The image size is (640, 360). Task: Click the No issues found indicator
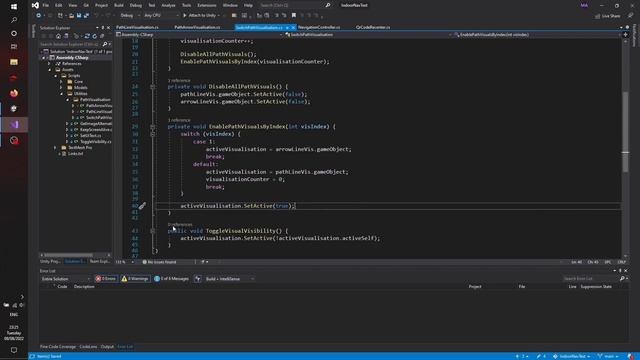coord(160,262)
